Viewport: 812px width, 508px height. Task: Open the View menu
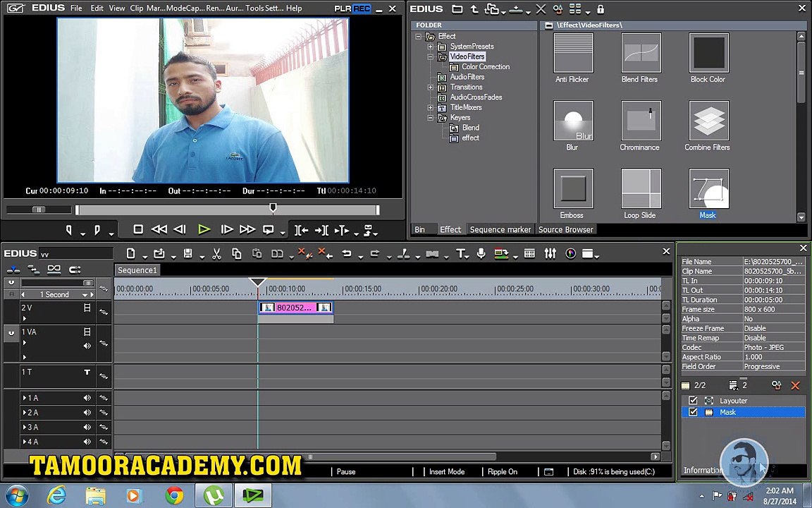click(x=117, y=8)
